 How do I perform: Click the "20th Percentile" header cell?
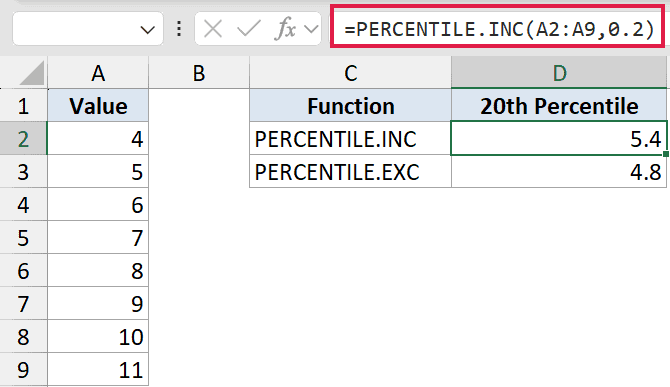pyautogui.click(x=559, y=106)
